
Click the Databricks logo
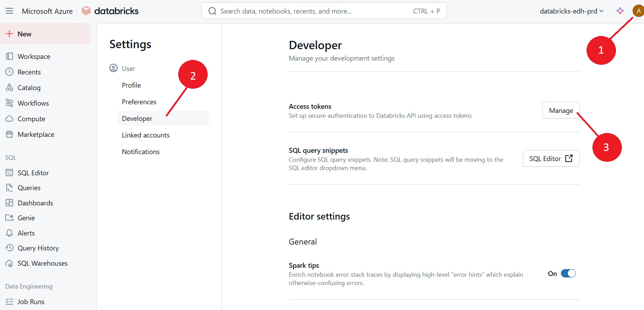click(110, 11)
